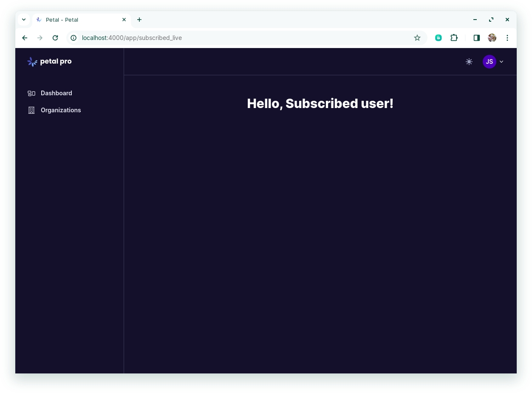Bookmark this page with the star
The image size is (532, 393).
(417, 38)
